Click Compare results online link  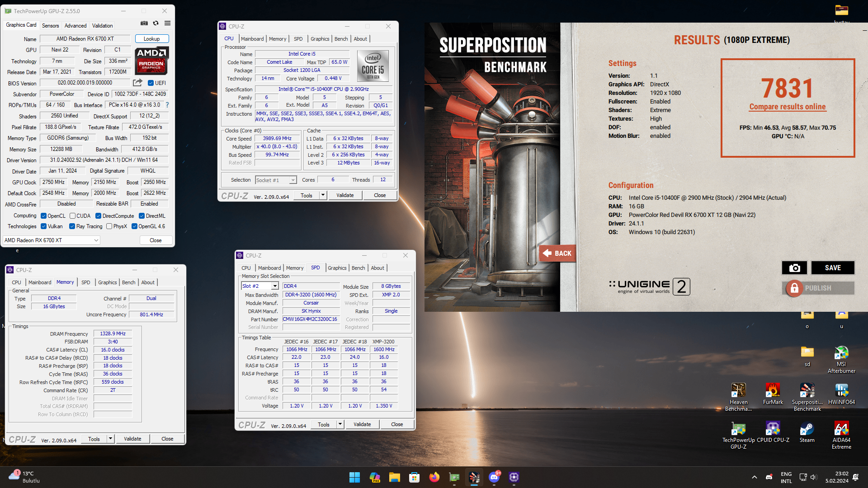[x=788, y=107]
